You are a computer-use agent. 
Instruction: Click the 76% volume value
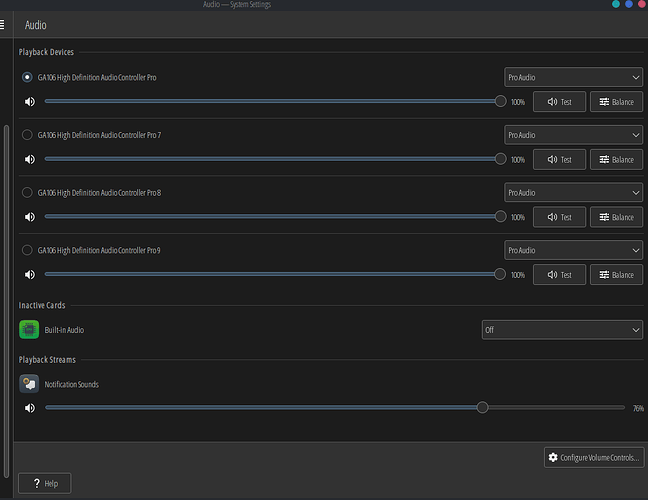tap(638, 408)
